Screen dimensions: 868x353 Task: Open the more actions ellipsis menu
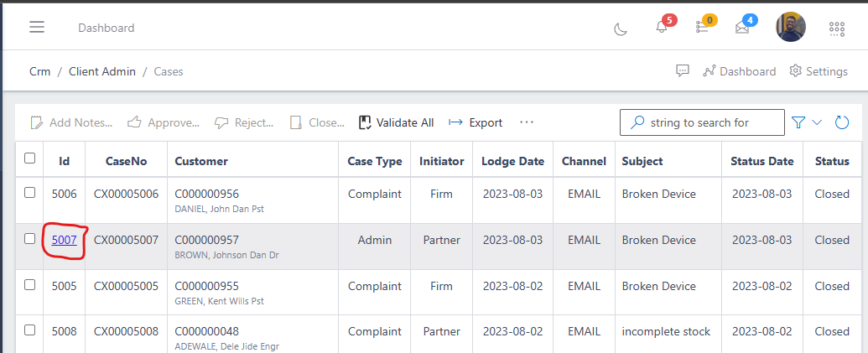pyautogui.click(x=527, y=122)
